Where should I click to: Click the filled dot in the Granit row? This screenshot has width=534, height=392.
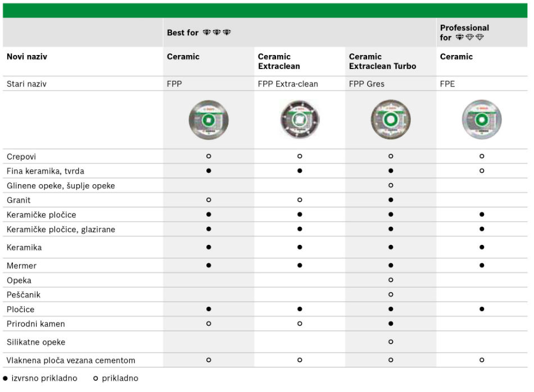click(391, 200)
